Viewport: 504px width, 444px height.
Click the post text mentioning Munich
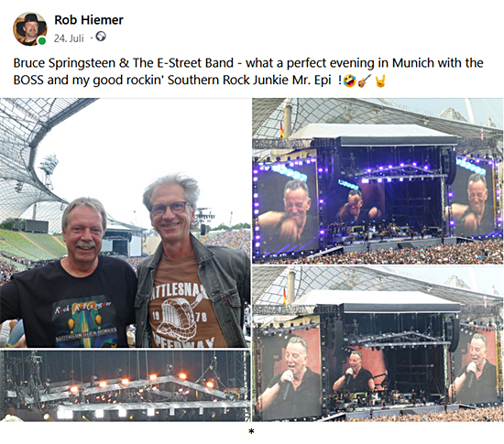pos(248,71)
